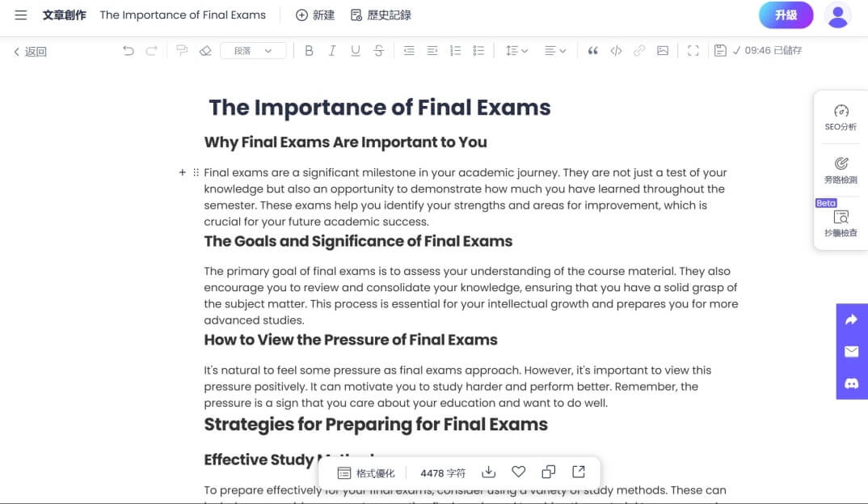Open the user profile avatar

(x=838, y=15)
